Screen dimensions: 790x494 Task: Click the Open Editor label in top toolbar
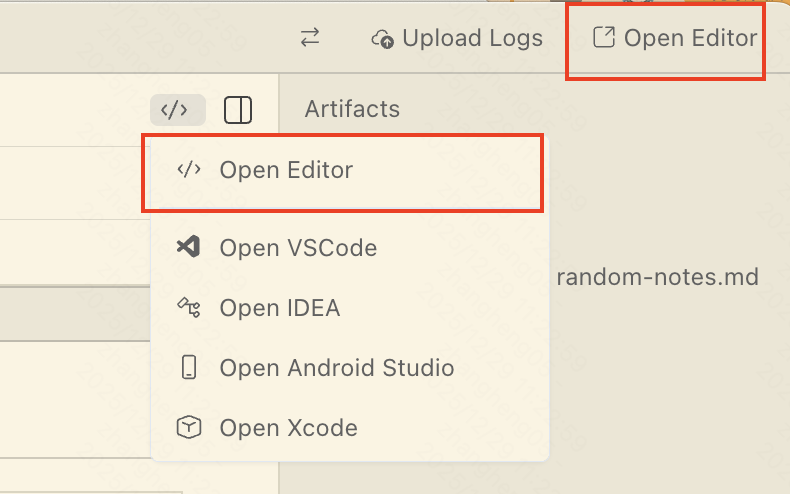coord(690,38)
